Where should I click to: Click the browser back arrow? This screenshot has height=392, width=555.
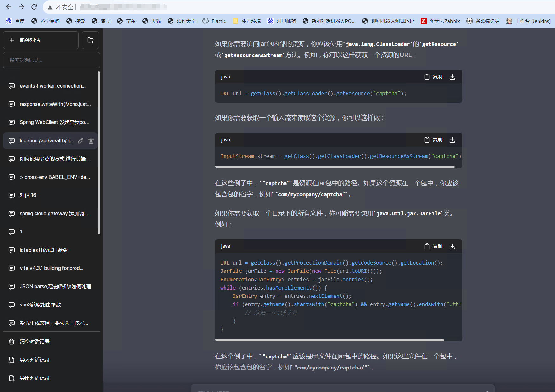[9, 7]
